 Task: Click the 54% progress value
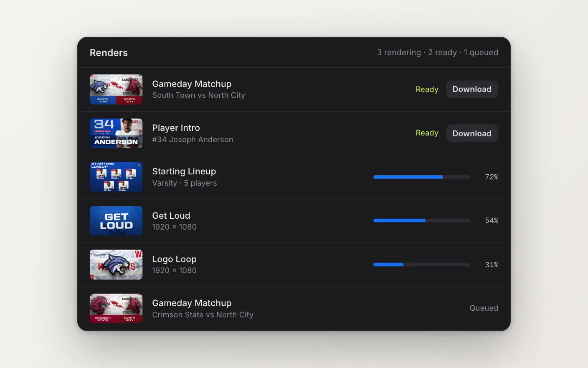492,220
